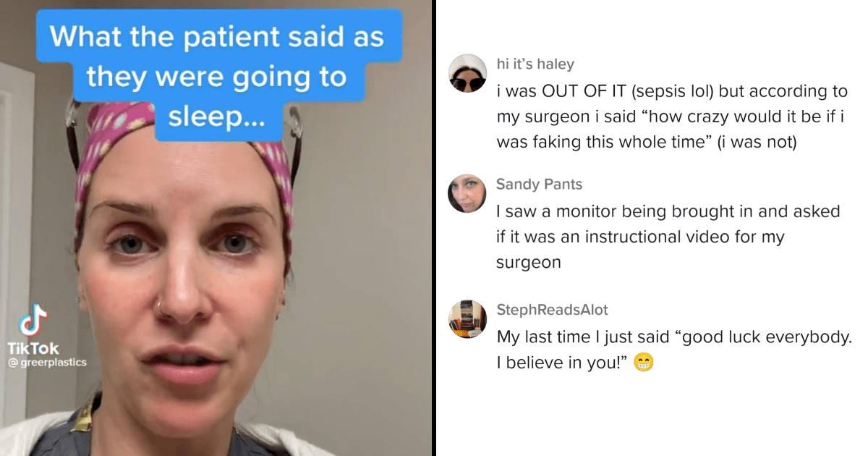Click the TikTok video thumbnail

[x=216, y=228]
